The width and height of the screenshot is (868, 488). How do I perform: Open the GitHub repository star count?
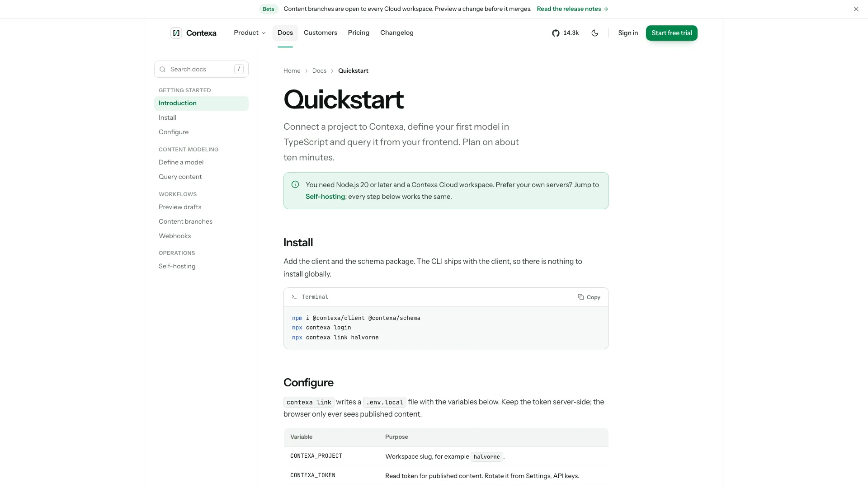click(x=565, y=33)
